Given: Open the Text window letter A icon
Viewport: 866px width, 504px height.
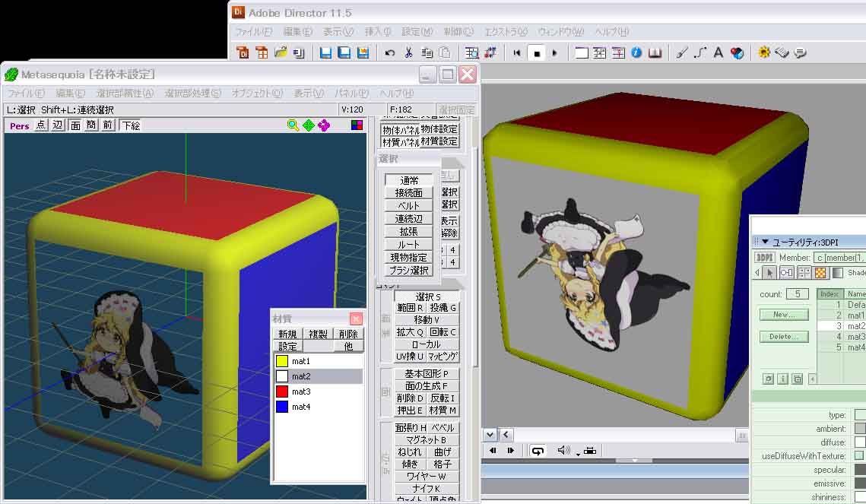Looking at the screenshot, I should [x=718, y=53].
